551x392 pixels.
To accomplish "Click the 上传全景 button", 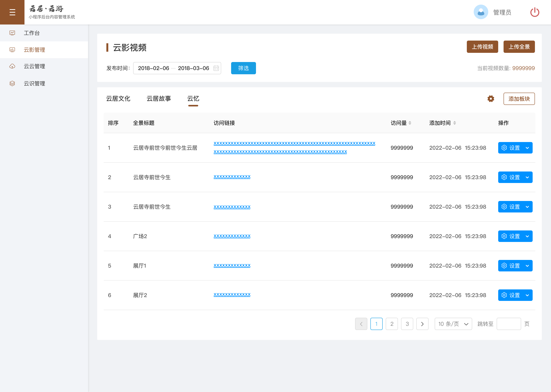I will (519, 47).
